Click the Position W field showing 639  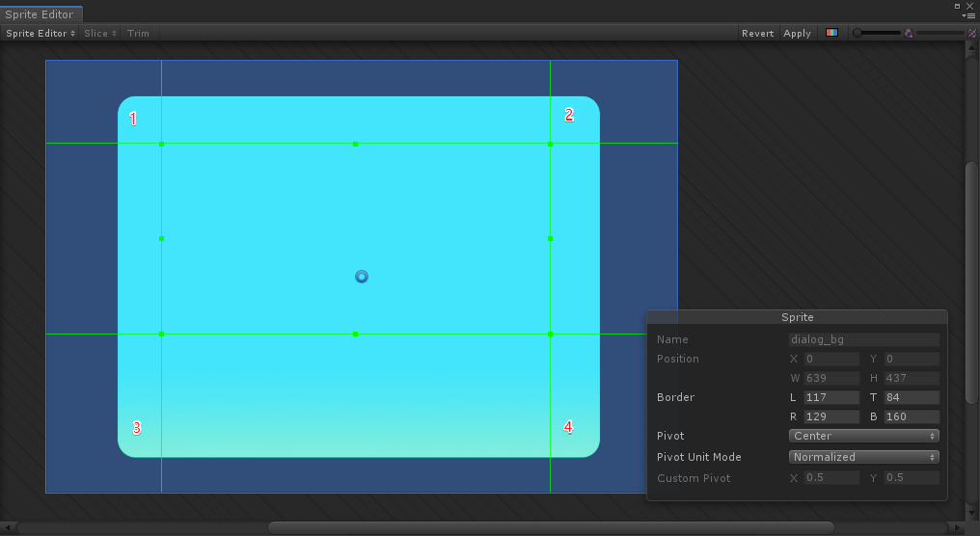point(831,378)
